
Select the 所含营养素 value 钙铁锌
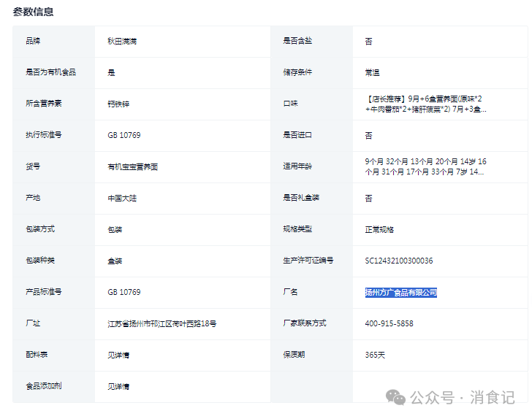[118, 104]
